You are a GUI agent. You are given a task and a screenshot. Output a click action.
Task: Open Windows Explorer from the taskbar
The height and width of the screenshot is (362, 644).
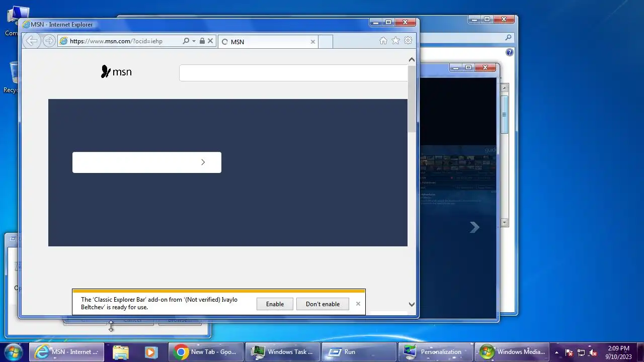click(x=121, y=352)
